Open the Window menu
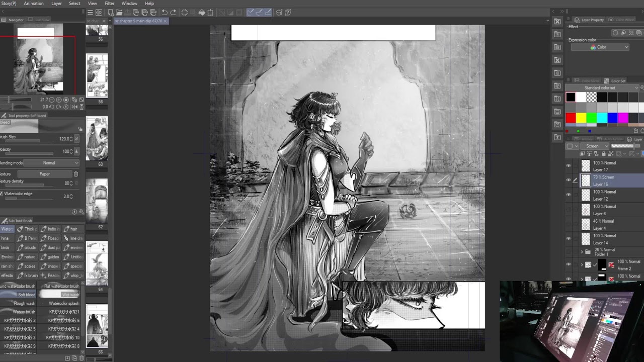This screenshot has width=644, height=362. pyautogui.click(x=129, y=4)
